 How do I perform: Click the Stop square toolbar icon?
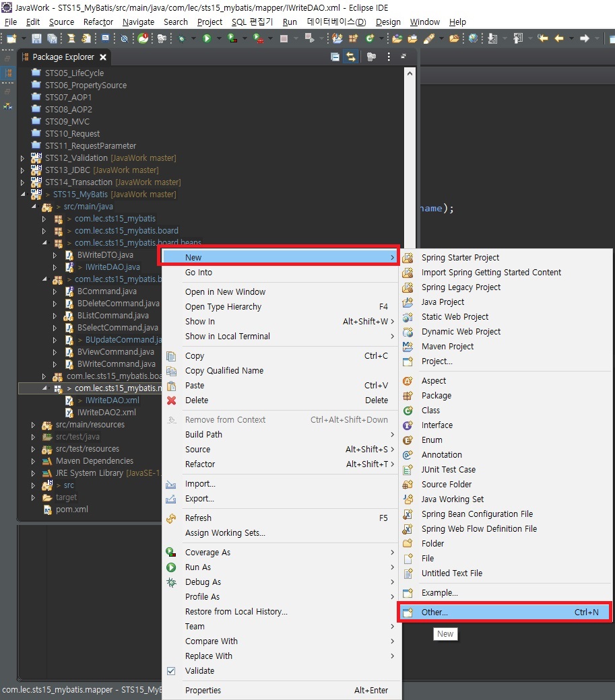pyautogui.click(x=284, y=39)
